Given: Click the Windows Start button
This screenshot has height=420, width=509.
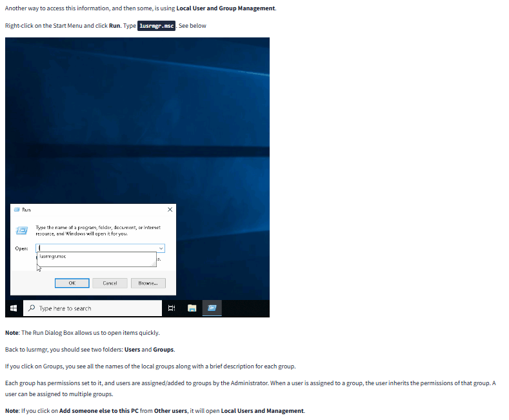Looking at the screenshot, I should 14,308.
